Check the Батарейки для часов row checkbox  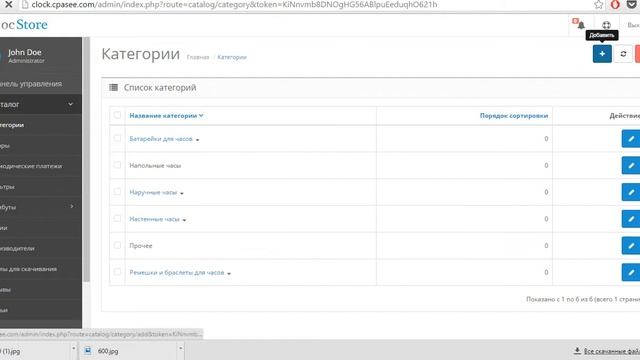[x=118, y=138]
